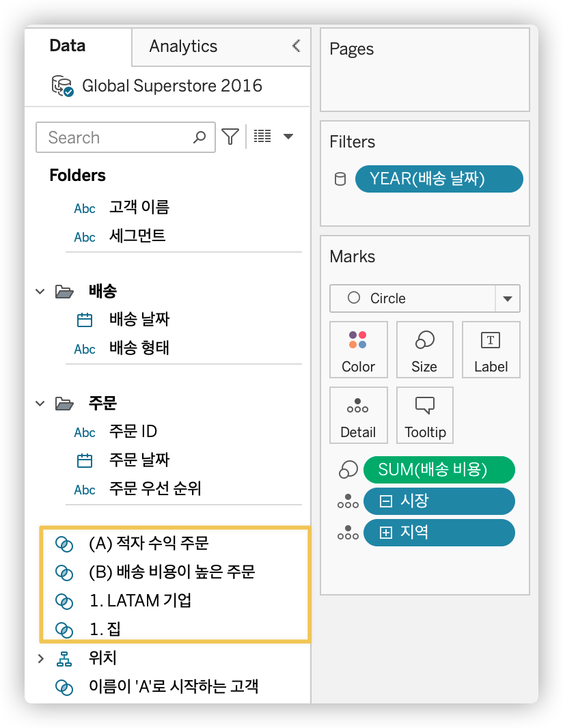
Task: Click the Filters shelf title
Action: pos(352,141)
